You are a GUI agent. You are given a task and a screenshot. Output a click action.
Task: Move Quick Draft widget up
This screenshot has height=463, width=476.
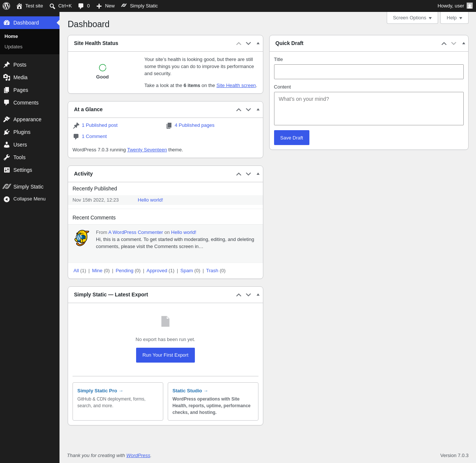coord(444,44)
